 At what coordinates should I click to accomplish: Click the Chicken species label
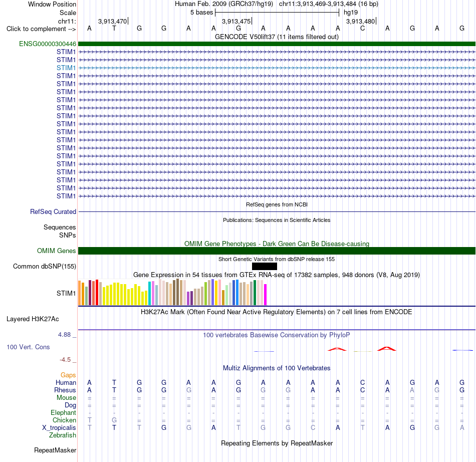64,420
